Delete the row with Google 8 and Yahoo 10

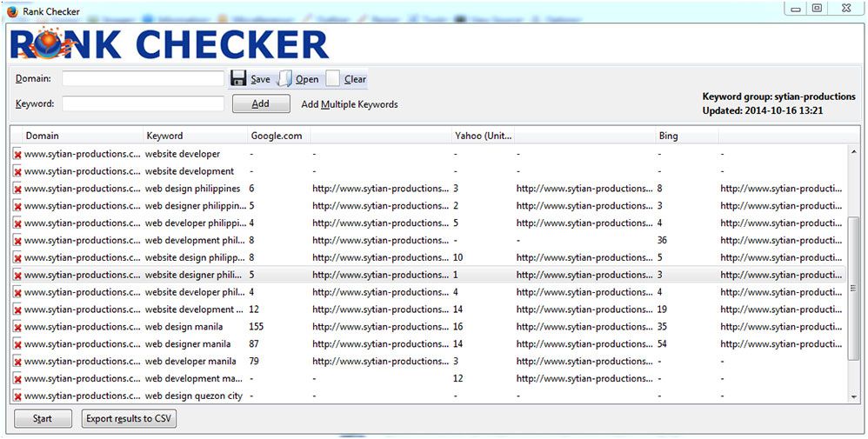(x=17, y=258)
